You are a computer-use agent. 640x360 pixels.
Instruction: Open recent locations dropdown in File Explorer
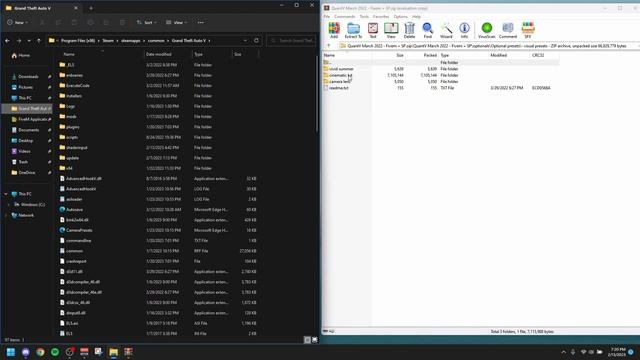tap(29, 41)
